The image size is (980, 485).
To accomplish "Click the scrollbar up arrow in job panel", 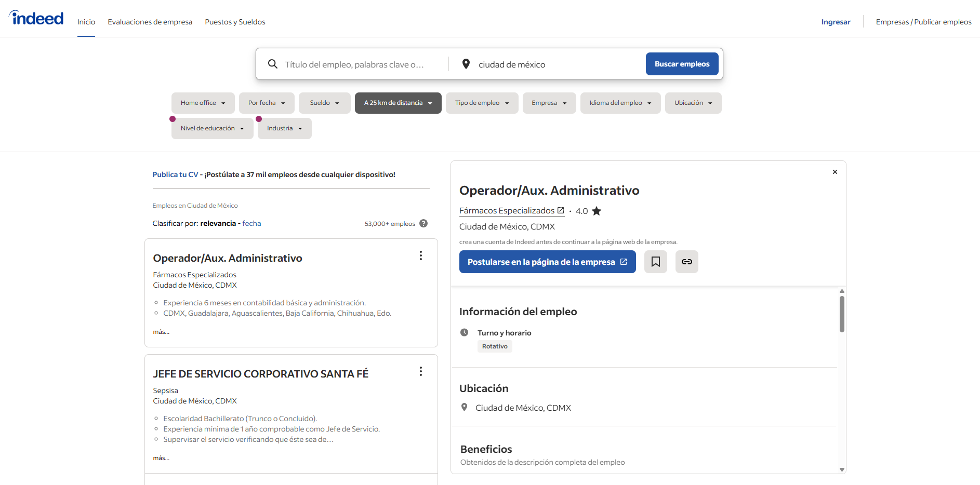I will [x=842, y=291].
